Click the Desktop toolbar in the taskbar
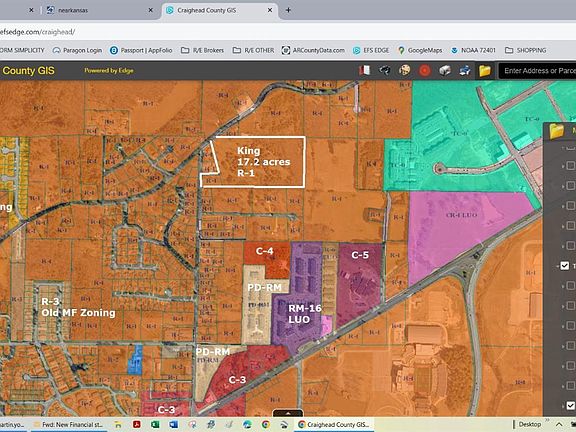The image size is (576, 432). point(529,425)
